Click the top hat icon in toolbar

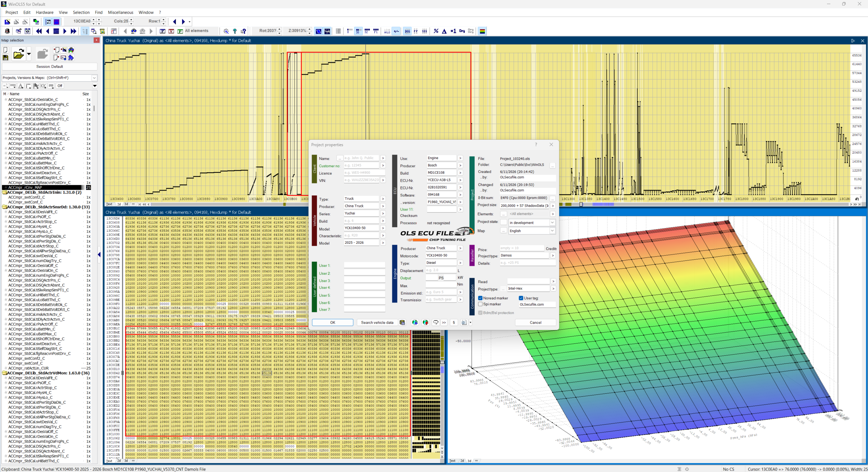coord(7,31)
